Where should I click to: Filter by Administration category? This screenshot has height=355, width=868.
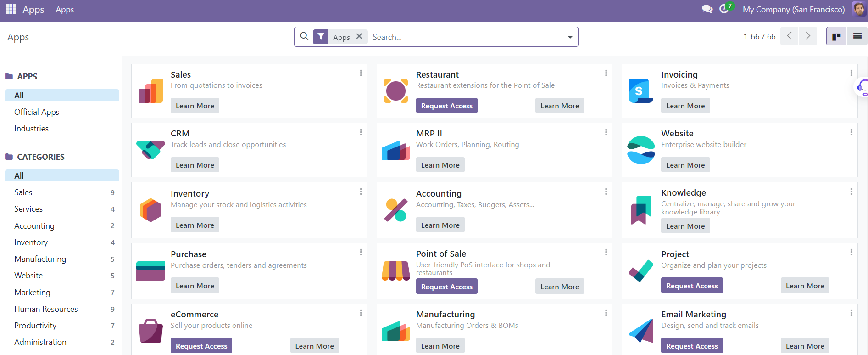pyautogui.click(x=62, y=342)
